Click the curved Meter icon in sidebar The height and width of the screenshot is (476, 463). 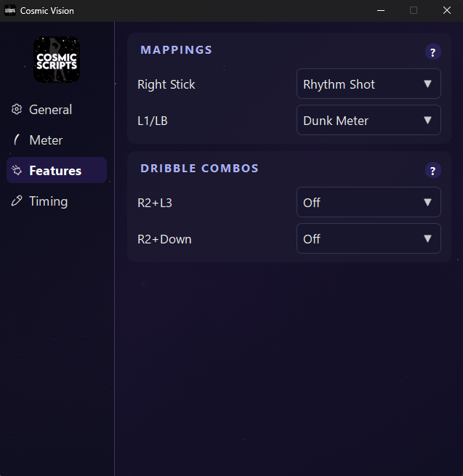coord(17,140)
